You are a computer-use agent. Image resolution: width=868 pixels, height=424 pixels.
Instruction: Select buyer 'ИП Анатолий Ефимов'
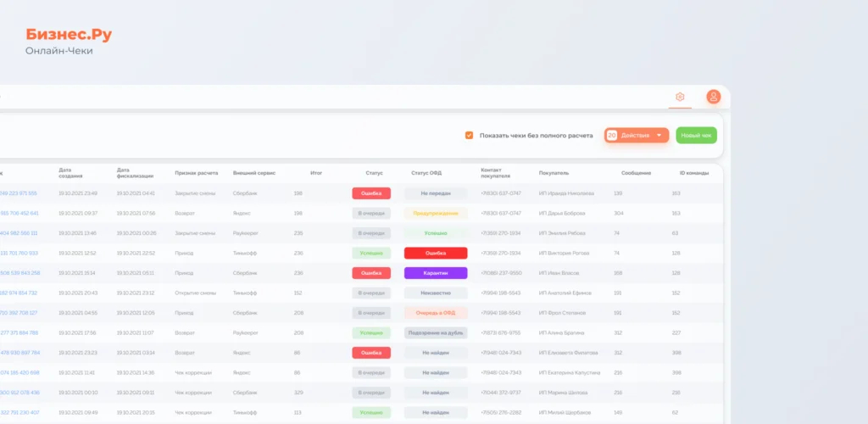coord(565,293)
